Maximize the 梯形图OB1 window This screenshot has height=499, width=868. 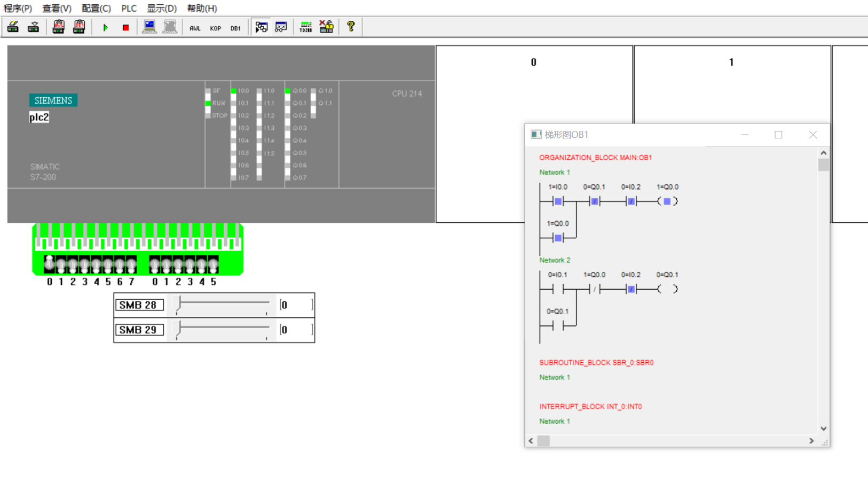point(778,135)
